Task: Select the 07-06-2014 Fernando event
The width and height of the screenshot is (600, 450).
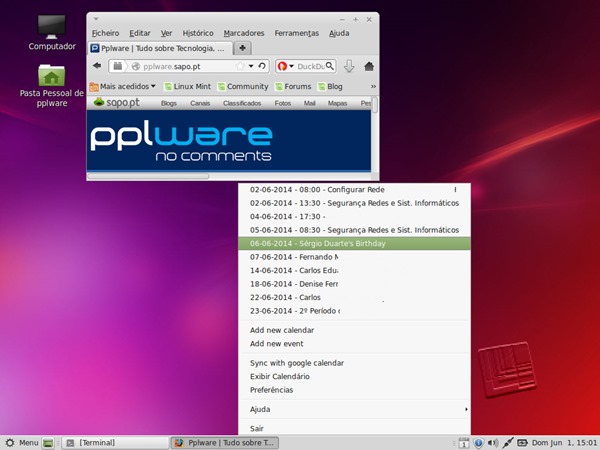Action: click(354, 257)
